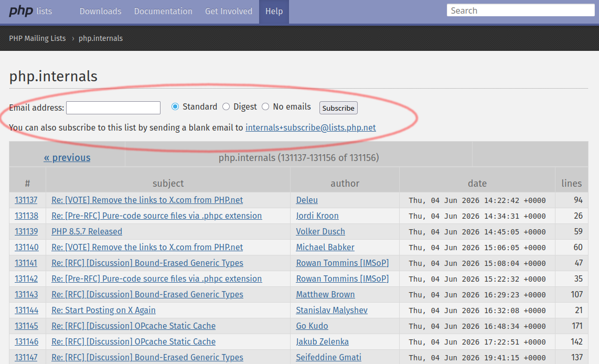Image resolution: width=599 pixels, height=364 pixels.
Task: Open the internals+subscribe@lists.php.net email link
Action: tap(311, 127)
